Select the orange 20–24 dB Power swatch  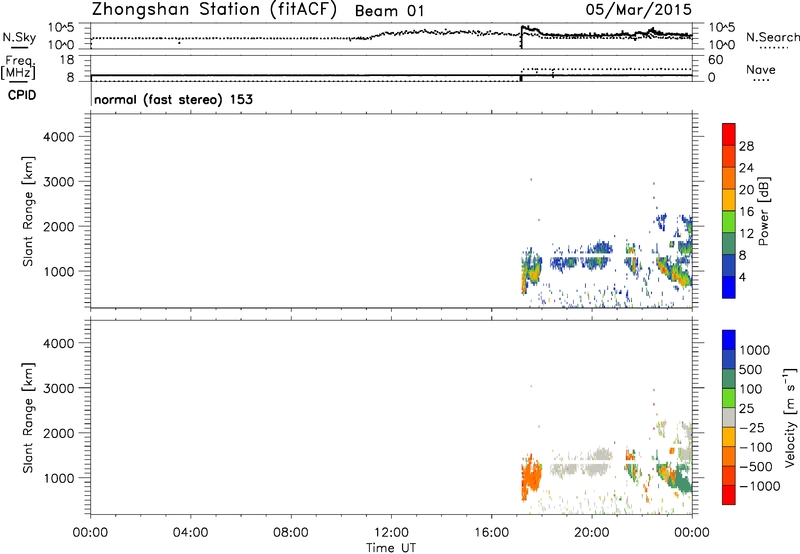click(x=729, y=178)
